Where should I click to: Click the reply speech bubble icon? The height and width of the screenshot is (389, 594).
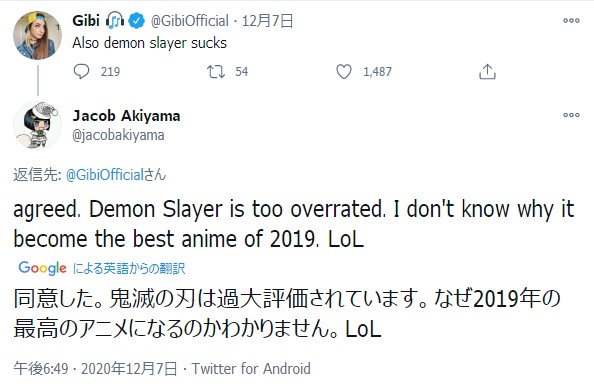(81, 72)
